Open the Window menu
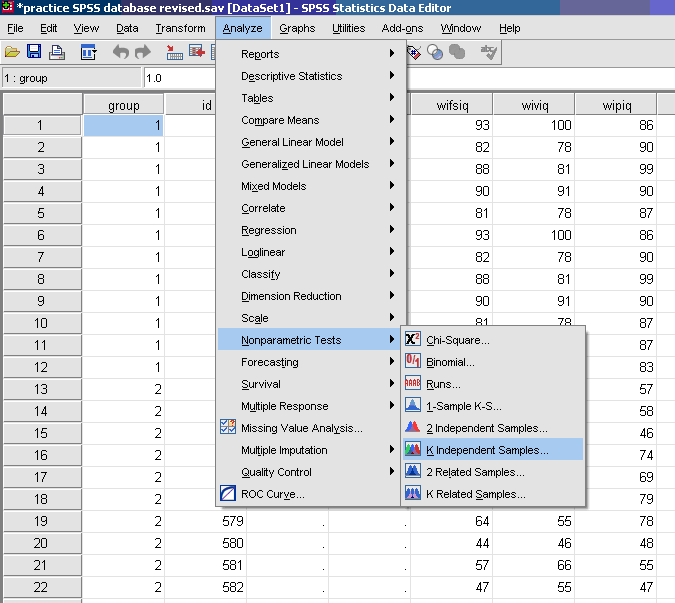 (461, 28)
